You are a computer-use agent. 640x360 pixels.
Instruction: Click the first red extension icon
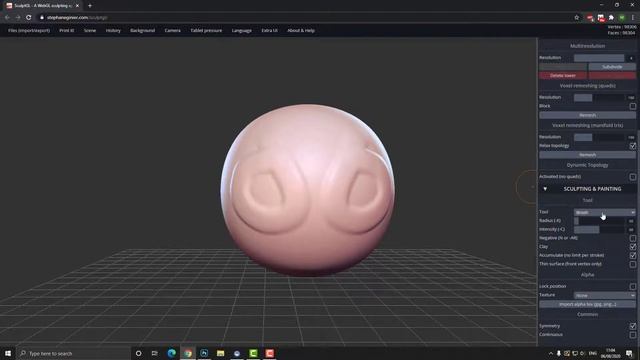[590, 18]
